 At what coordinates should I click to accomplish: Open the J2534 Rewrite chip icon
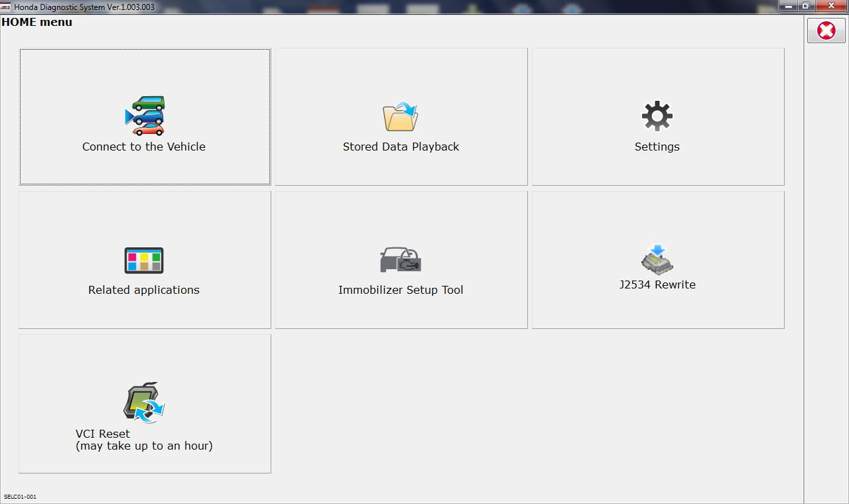click(657, 259)
